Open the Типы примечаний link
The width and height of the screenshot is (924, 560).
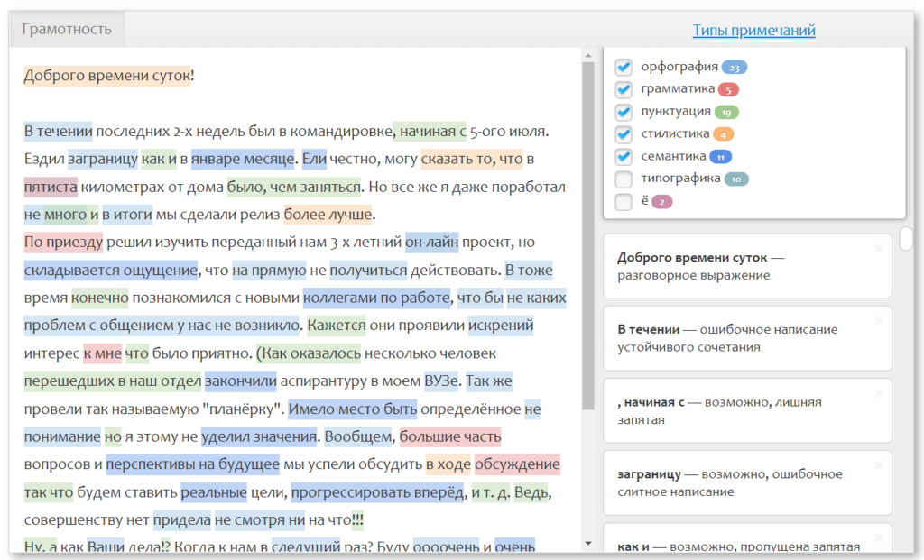click(x=753, y=31)
